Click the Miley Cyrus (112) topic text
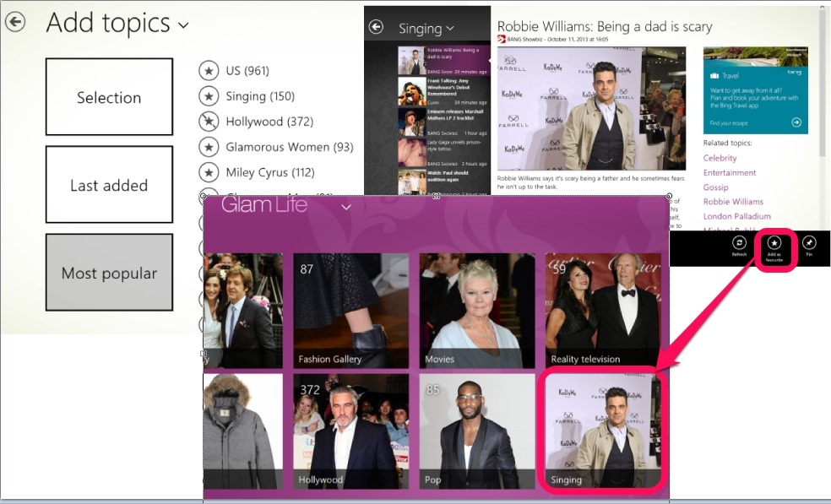 tap(270, 172)
